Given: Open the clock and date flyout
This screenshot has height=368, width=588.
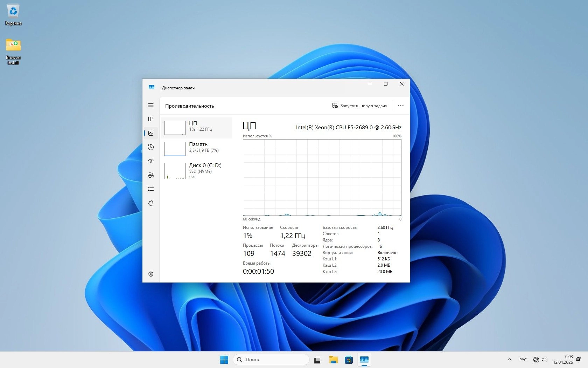Looking at the screenshot, I should (x=563, y=360).
